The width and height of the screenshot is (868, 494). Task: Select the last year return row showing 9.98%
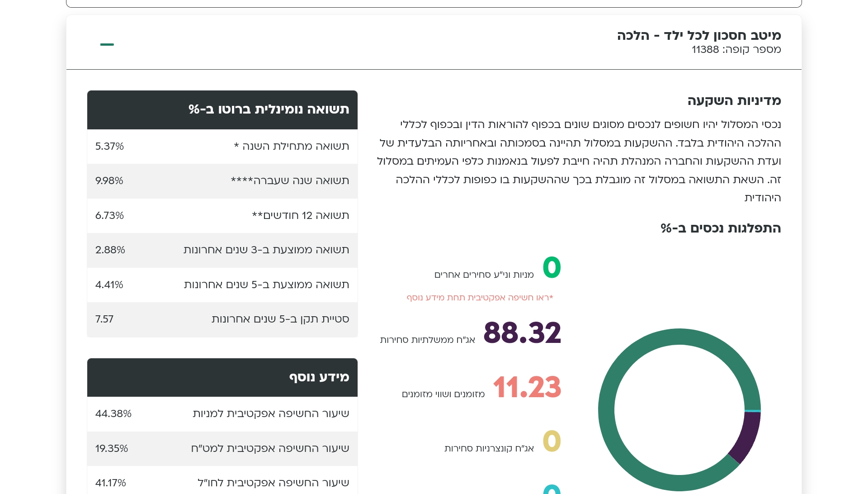pos(222,181)
